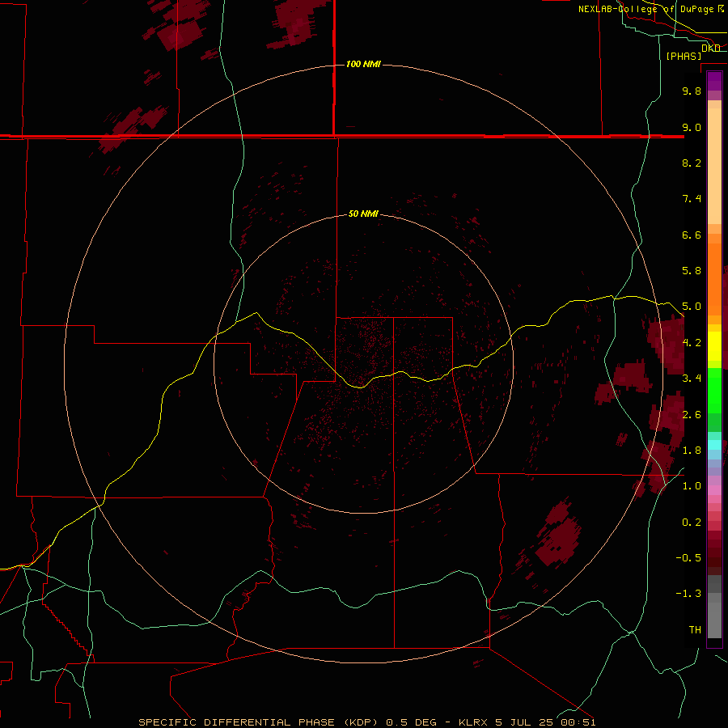This screenshot has width=728, height=728.
Task: Click the 1.8 scale value
Action: tap(692, 451)
